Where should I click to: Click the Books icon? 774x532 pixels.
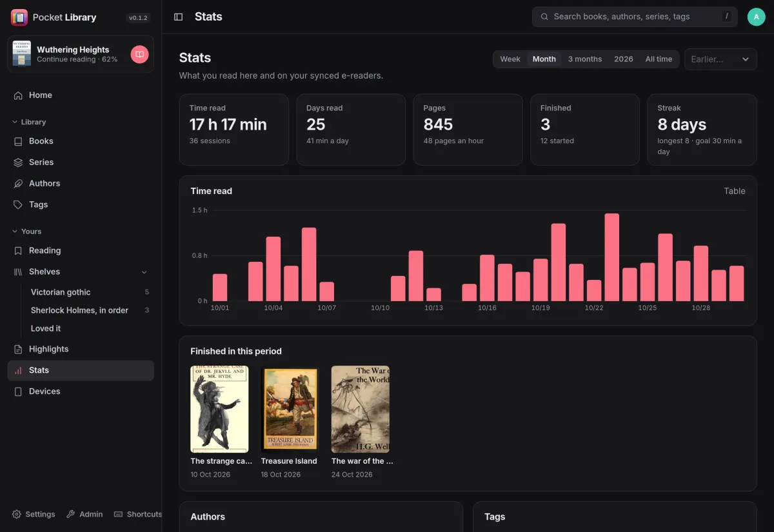pyautogui.click(x=18, y=141)
